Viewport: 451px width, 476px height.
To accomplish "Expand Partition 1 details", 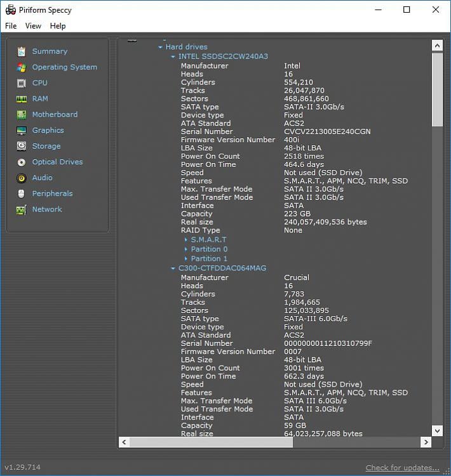I will pyautogui.click(x=185, y=259).
